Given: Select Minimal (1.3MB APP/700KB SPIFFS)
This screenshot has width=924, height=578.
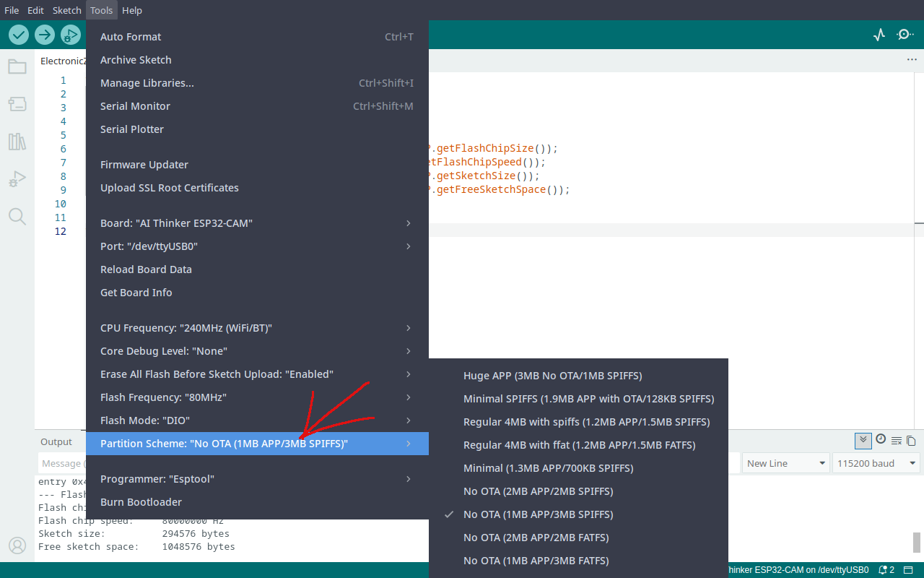Looking at the screenshot, I should (x=578, y=468).
